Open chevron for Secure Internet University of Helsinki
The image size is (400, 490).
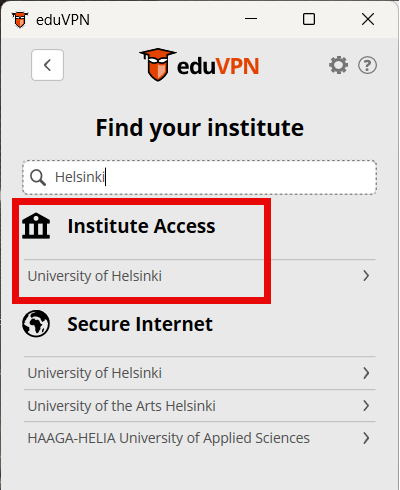[366, 373]
